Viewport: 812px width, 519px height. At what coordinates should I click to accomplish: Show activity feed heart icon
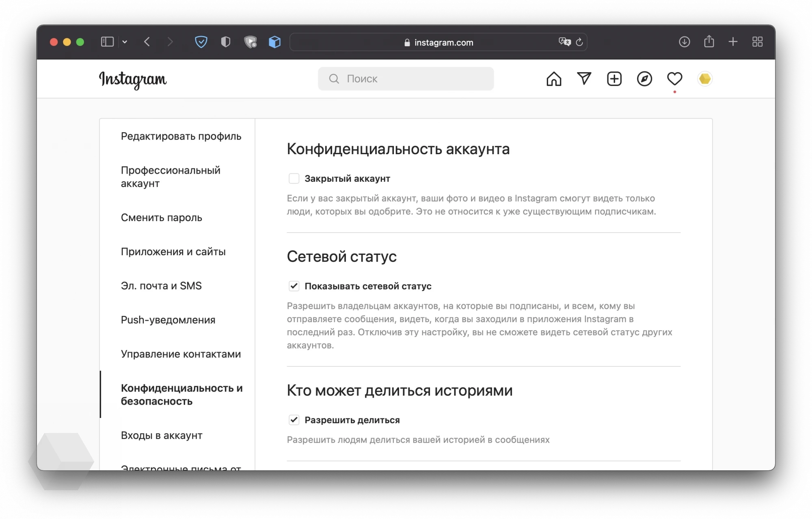674,79
